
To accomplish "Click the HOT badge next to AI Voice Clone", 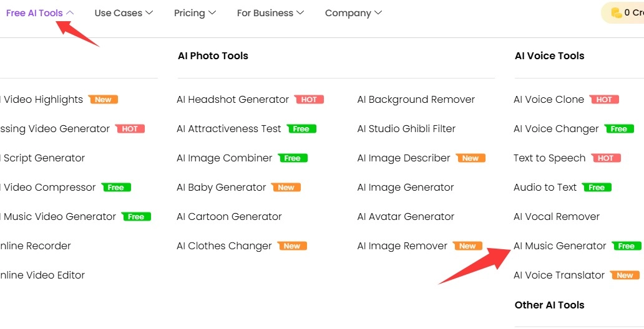I will 604,100.
